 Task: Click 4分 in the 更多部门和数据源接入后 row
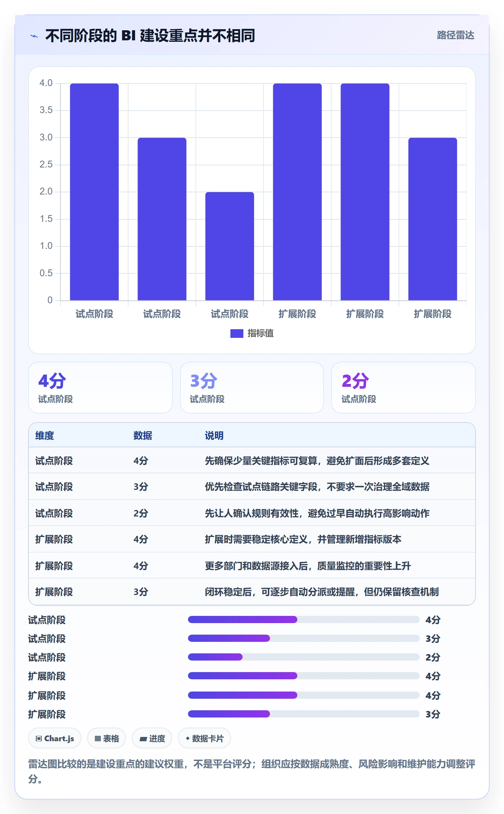(x=141, y=566)
